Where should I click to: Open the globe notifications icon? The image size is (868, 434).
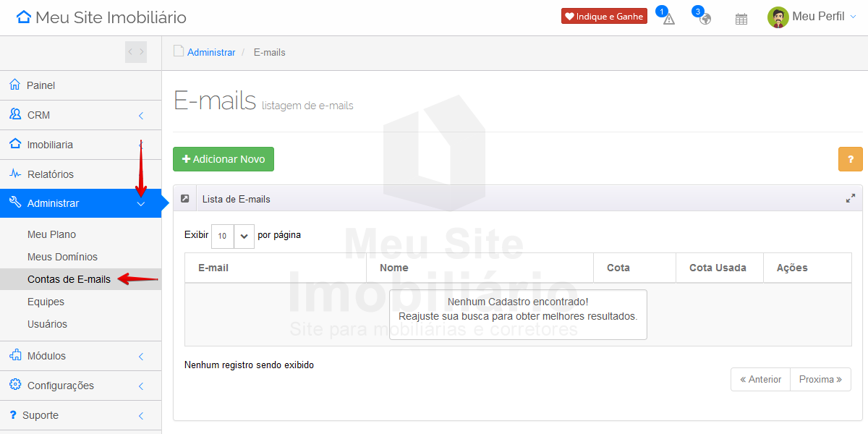705,19
